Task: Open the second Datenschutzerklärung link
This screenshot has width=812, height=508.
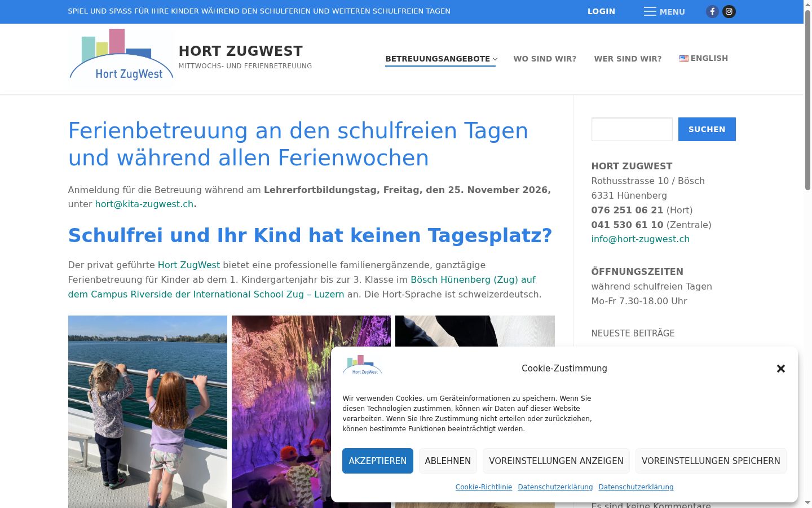Action: (636, 487)
